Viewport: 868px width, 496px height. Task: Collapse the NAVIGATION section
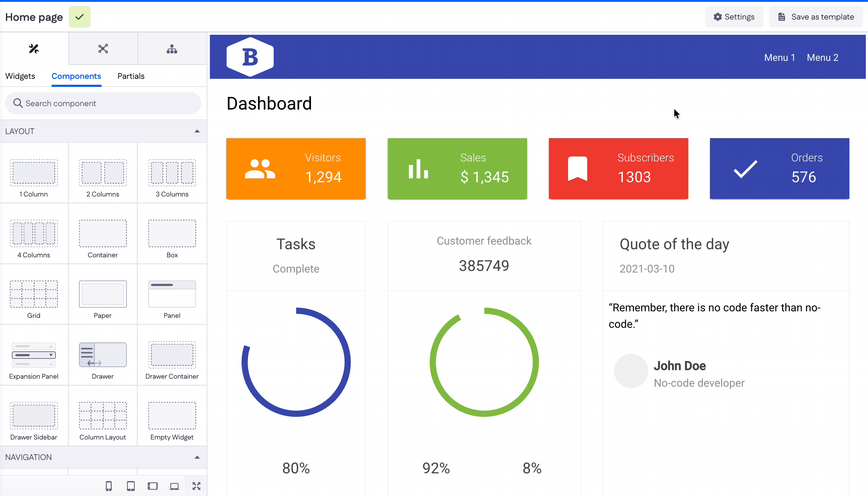[x=197, y=457]
